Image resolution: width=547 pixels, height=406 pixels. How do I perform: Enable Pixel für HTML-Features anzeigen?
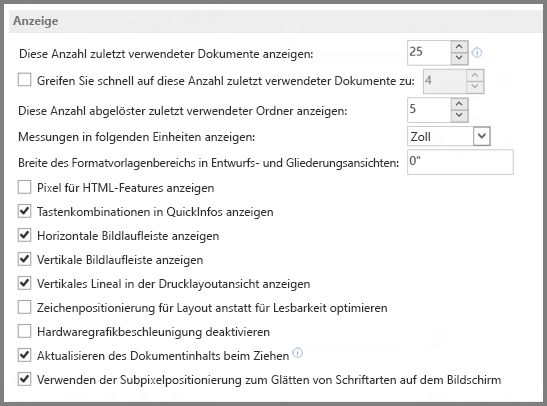click(24, 187)
